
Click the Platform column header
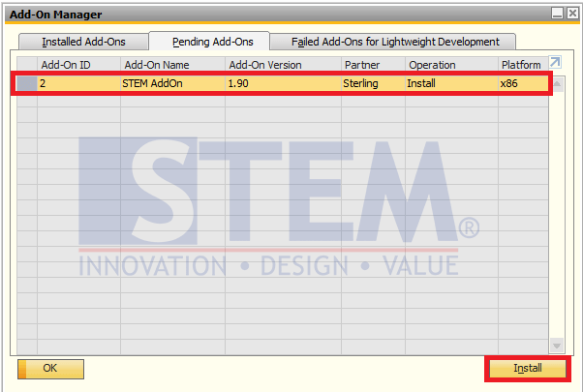[x=523, y=65]
